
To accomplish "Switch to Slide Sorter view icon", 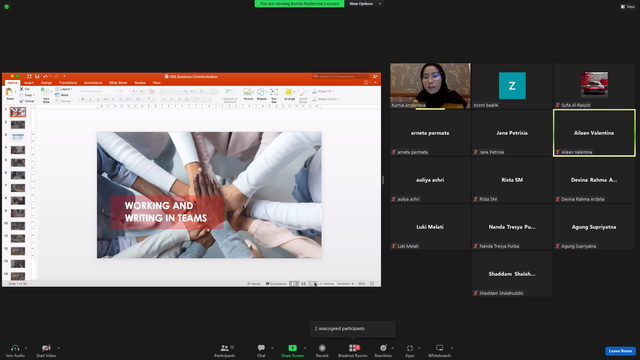I will [x=303, y=284].
